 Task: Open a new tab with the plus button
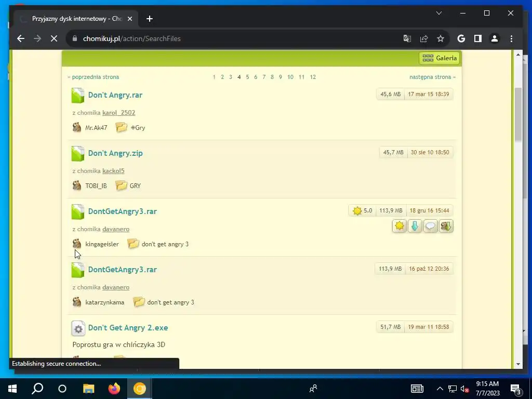(150, 19)
